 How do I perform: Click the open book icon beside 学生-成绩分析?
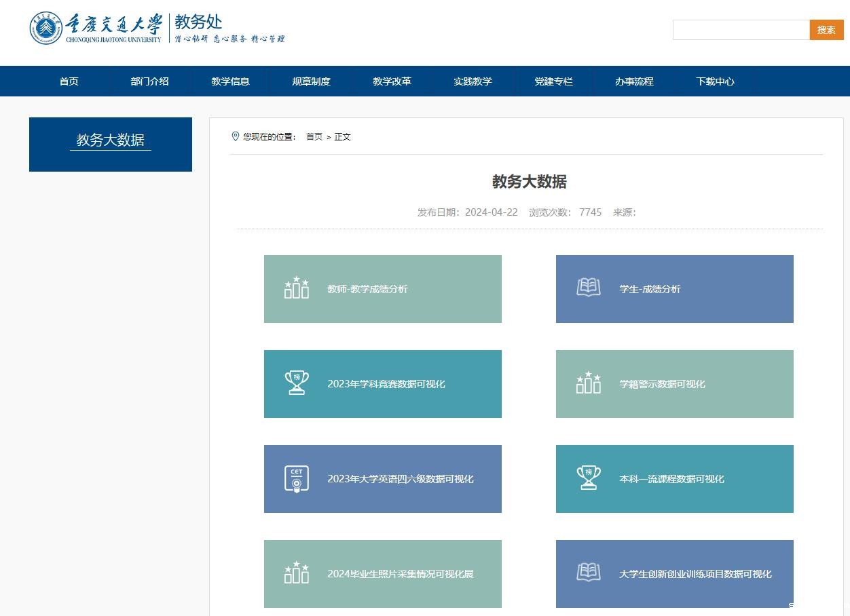589,288
